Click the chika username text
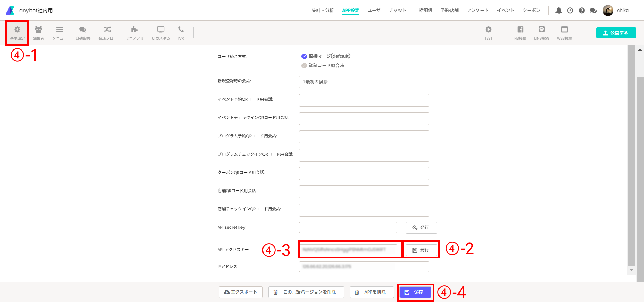This screenshot has height=302, width=644. (x=623, y=11)
